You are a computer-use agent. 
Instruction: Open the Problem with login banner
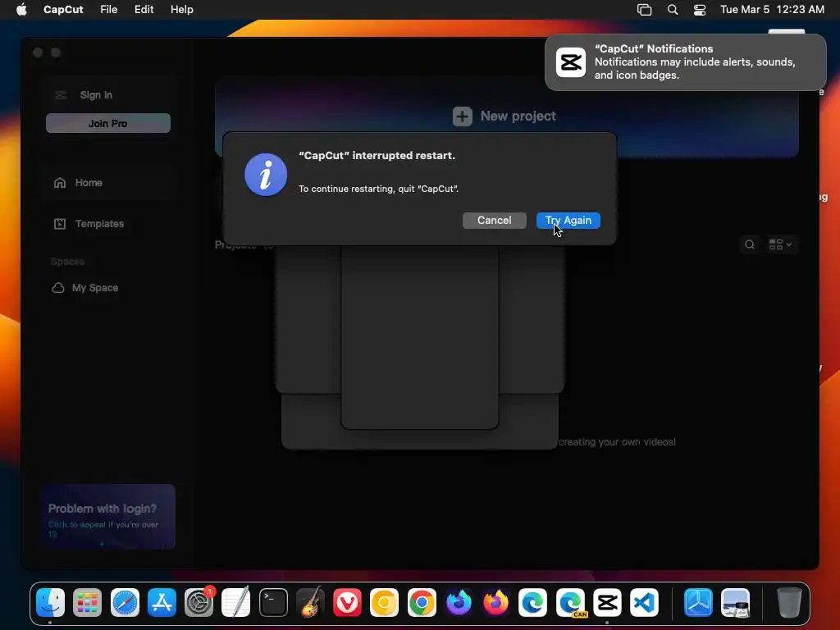click(x=108, y=517)
